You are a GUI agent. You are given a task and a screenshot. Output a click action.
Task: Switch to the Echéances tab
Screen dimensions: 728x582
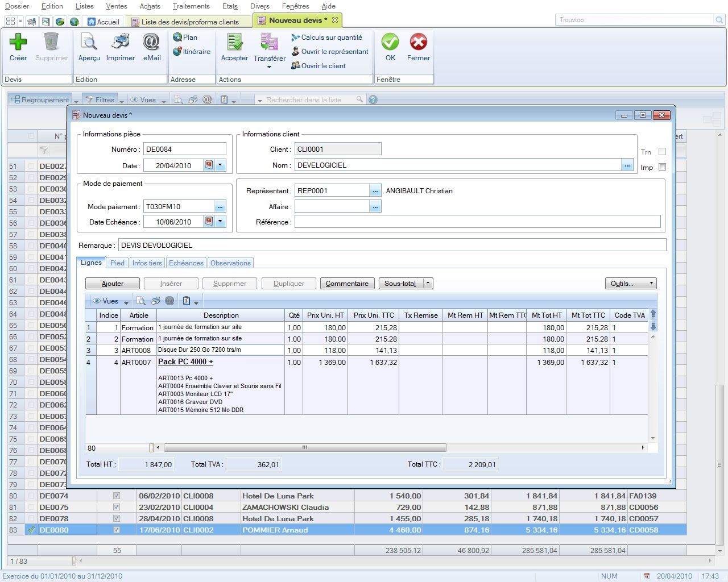pyautogui.click(x=186, y=263)
